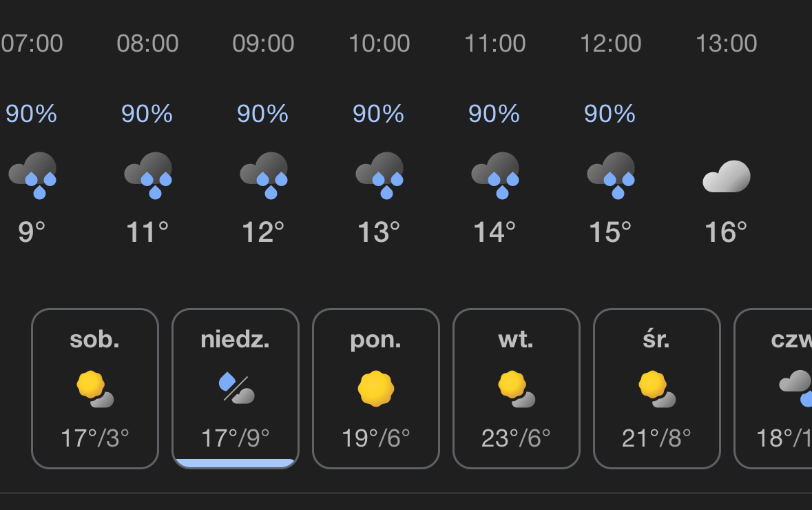The width and height of the screenshot is (812, 510).
Task: Click the rain icon at 12:00
Action: click(x=611, y=175)
